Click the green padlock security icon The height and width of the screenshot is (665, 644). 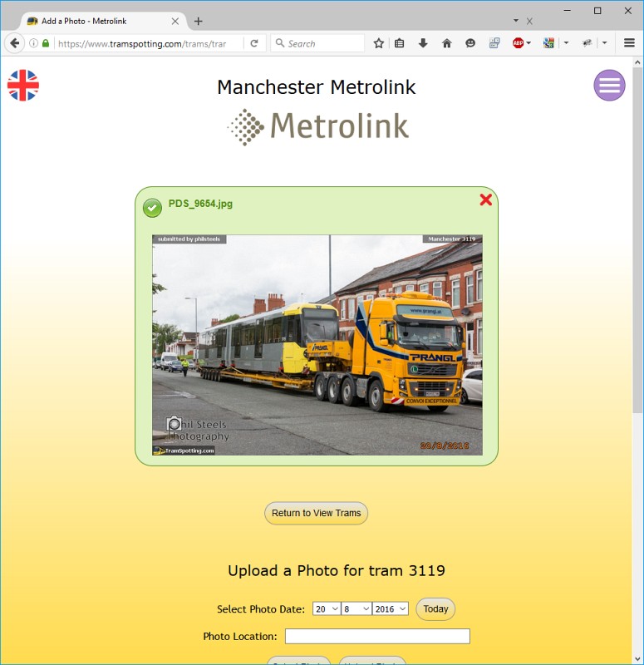coord(46,43)
